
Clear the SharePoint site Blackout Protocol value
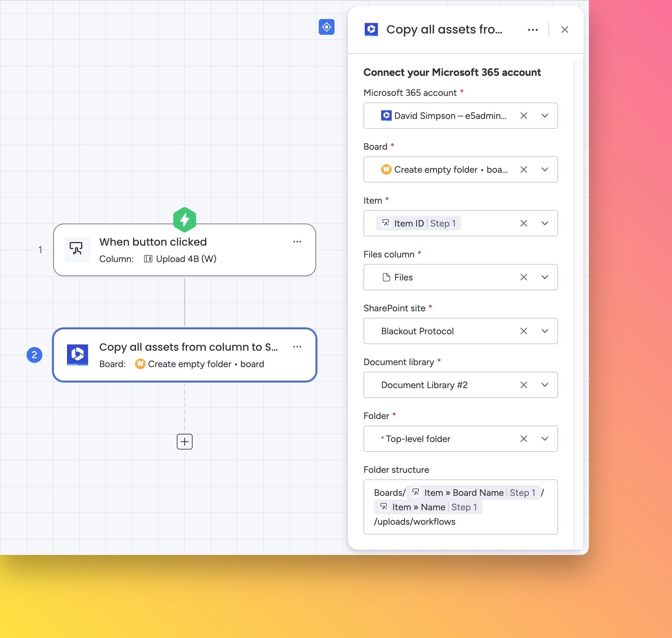tap(524, 331)
